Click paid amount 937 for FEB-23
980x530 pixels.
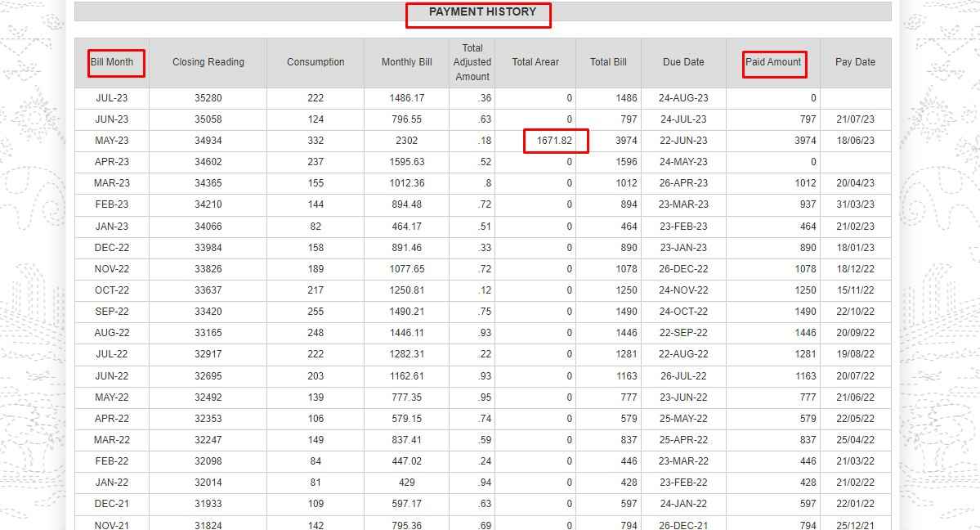coord(805,204)
